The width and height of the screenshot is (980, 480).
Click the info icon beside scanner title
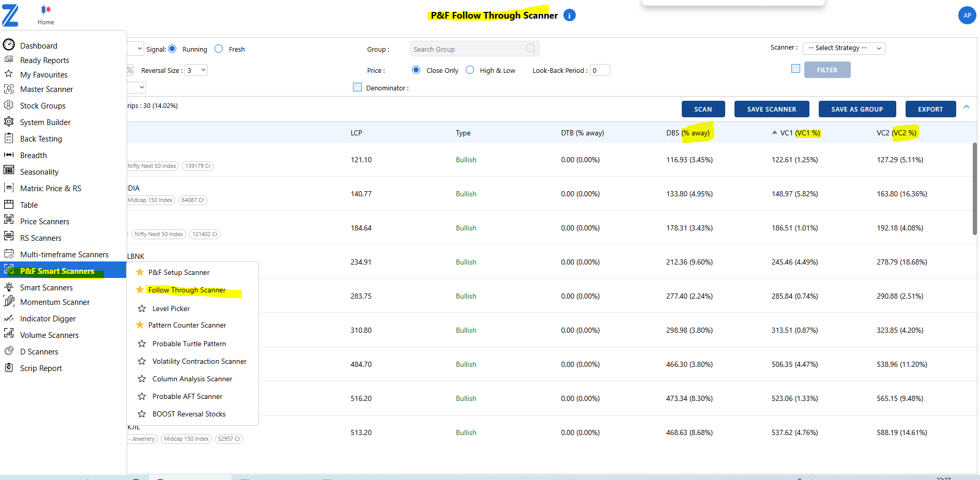pyautogui.click(x=569, y=16)
